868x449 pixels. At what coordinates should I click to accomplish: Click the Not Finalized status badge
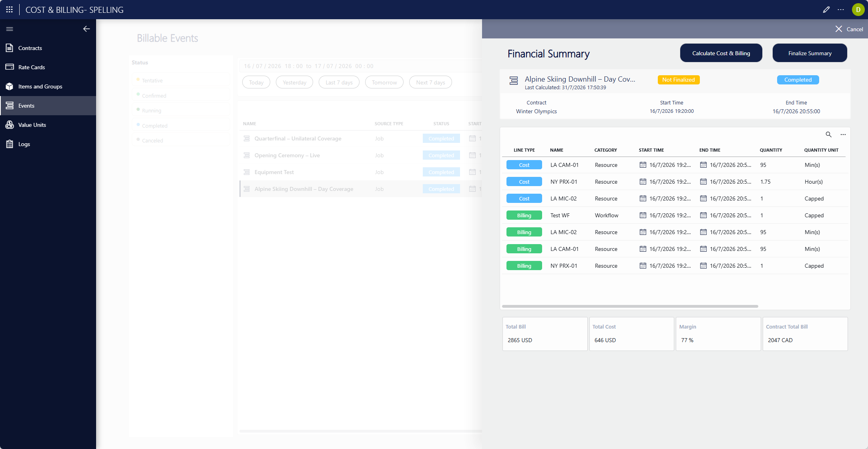click(x=679, y=80)
